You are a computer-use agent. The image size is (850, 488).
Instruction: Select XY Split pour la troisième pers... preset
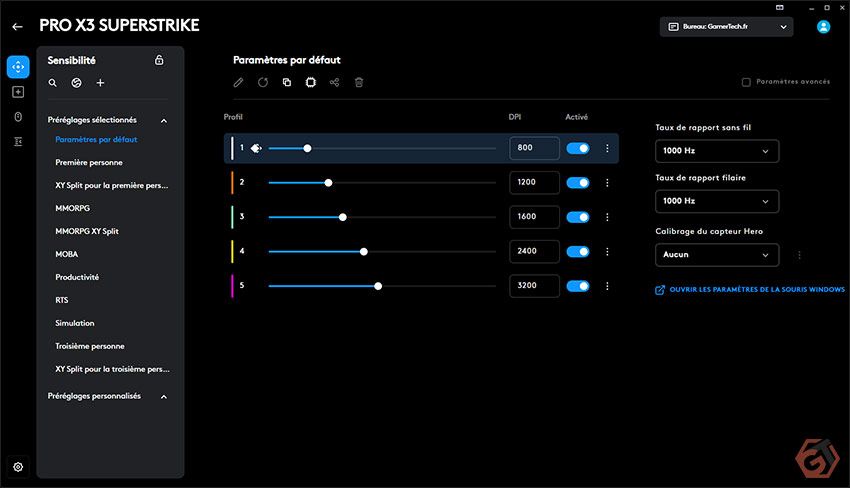click(x=112, y=369)
